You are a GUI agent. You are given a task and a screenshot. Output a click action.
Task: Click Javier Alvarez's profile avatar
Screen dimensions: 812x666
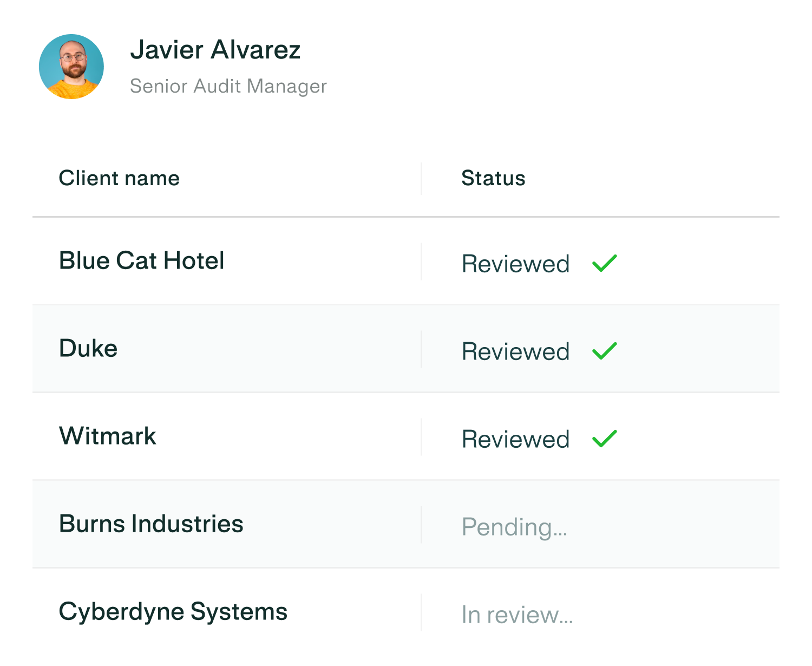pos(71,67)
